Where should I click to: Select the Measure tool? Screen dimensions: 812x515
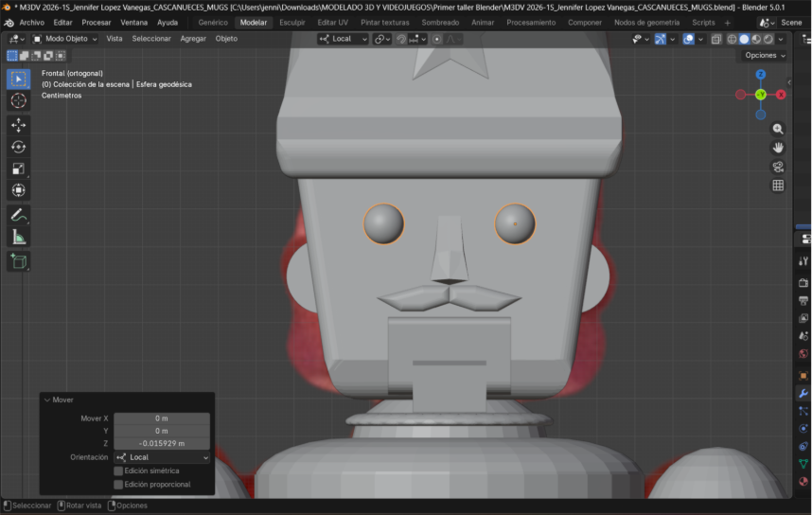click(18, 237)
